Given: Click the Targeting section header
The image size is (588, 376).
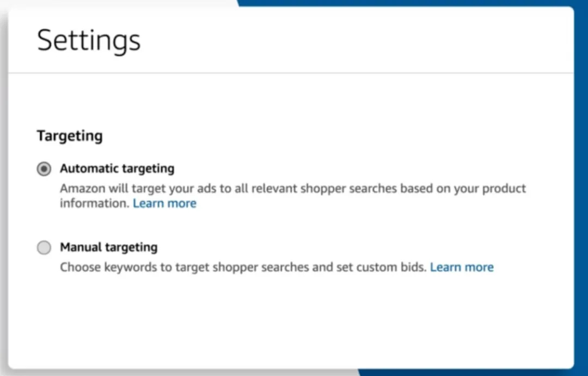Looking at the screenshot, I should [69, 136].
